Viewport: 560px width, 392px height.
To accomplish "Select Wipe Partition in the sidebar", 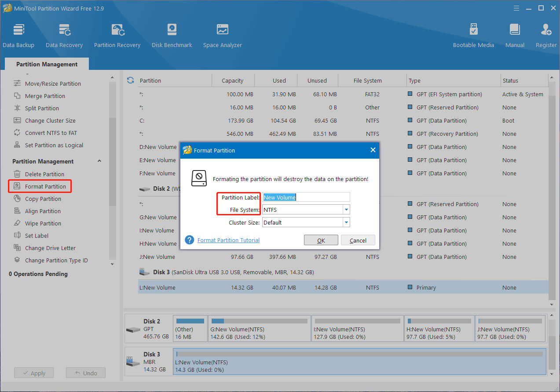I will pos(43,223).
